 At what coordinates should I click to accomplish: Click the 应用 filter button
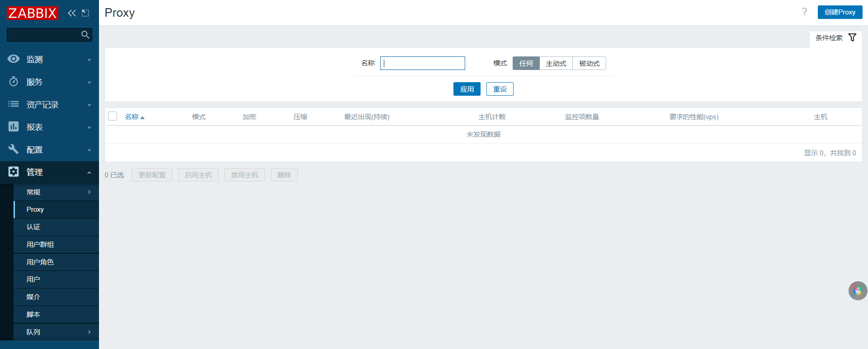tap(467, 89)
